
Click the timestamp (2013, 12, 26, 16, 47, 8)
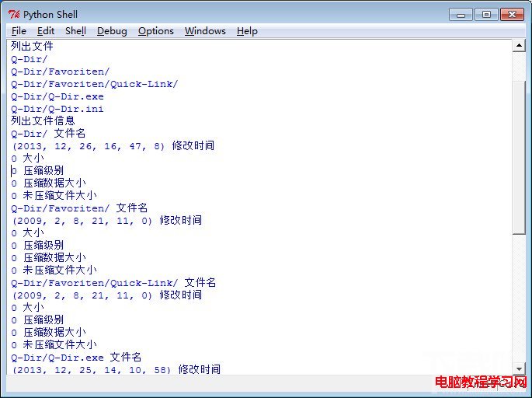coord(89,146)
